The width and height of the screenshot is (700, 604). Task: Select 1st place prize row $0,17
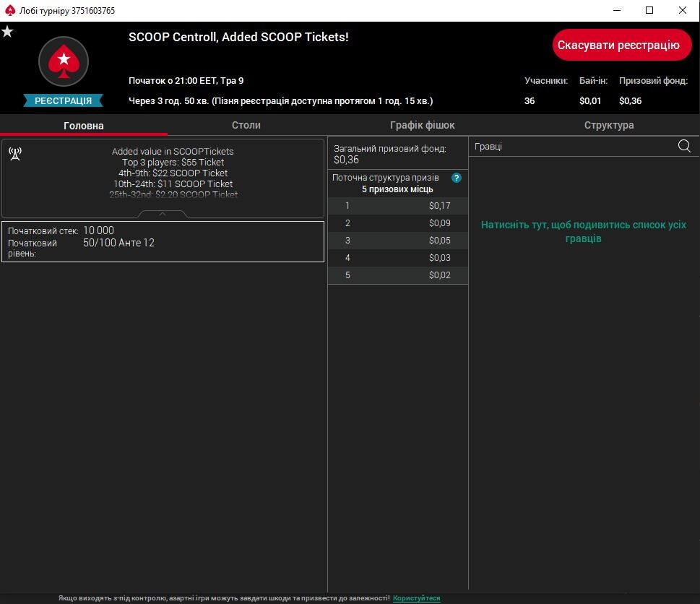398,206
